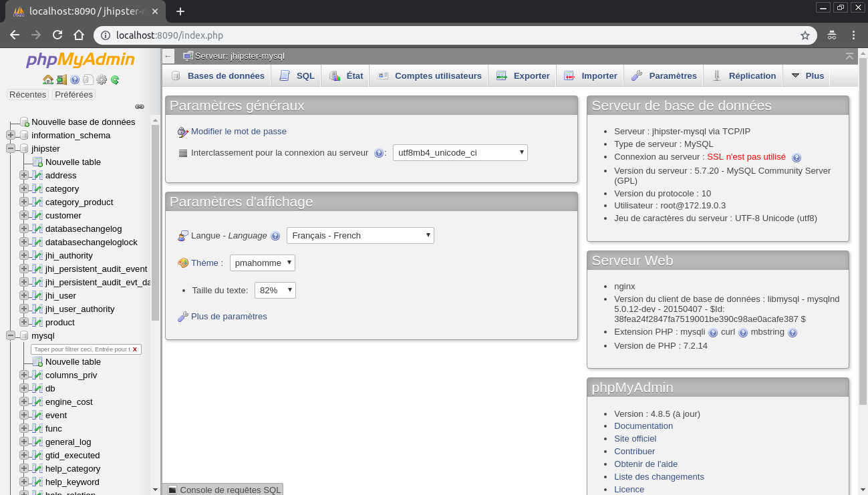Open the Exporter tab
This screenshot has height=495, width=868.
523,75
